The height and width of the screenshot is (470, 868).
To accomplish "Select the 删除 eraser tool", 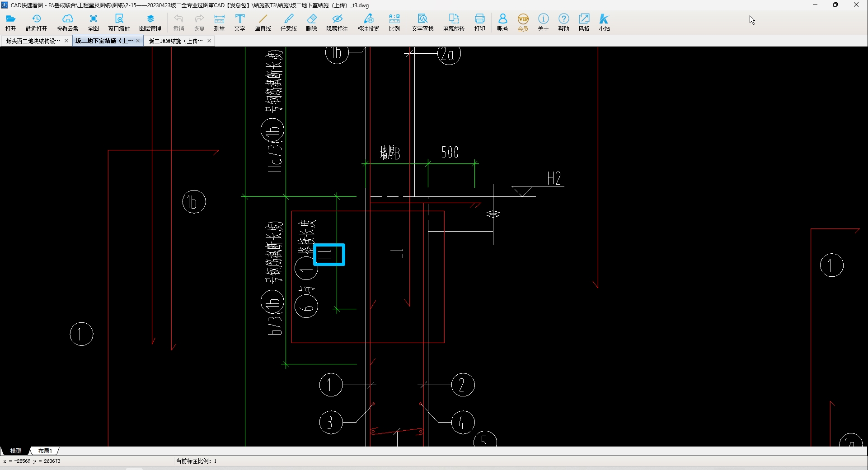I will pyautogui.click(x=312, y=23).
